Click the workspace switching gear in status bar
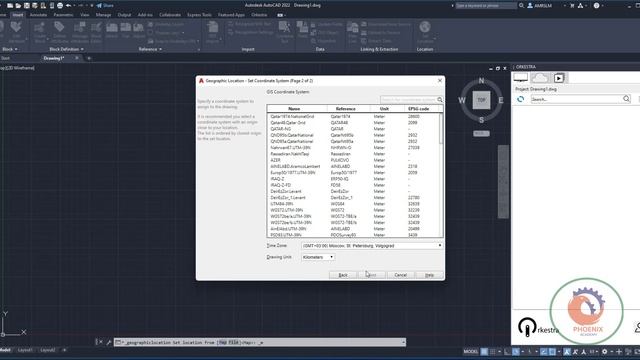The image size is (640, 360). [x=604, y=351]
